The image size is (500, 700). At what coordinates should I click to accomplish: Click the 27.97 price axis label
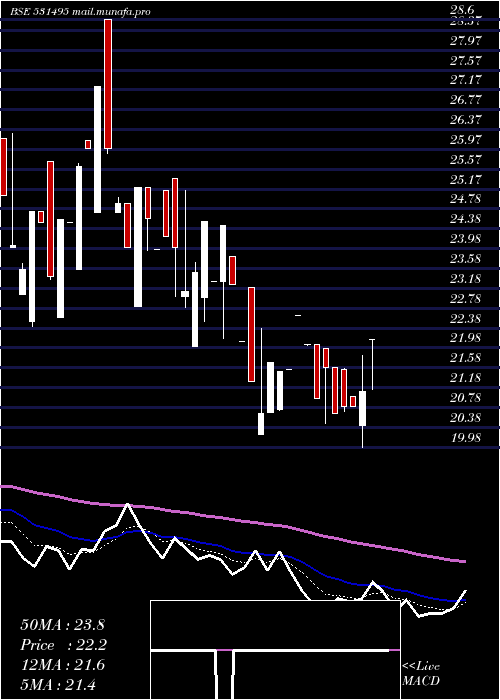pyautogui.click(x=466, y=41)
